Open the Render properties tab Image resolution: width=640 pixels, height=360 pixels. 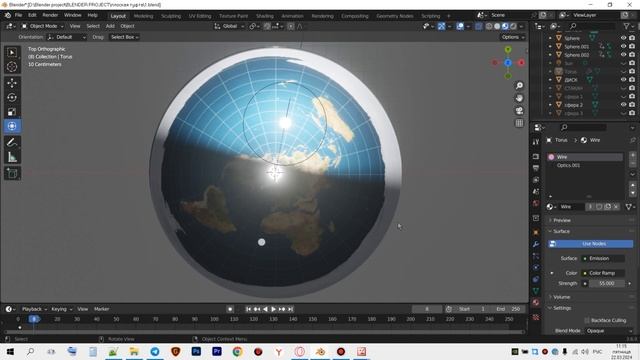[x=536, y=157]
